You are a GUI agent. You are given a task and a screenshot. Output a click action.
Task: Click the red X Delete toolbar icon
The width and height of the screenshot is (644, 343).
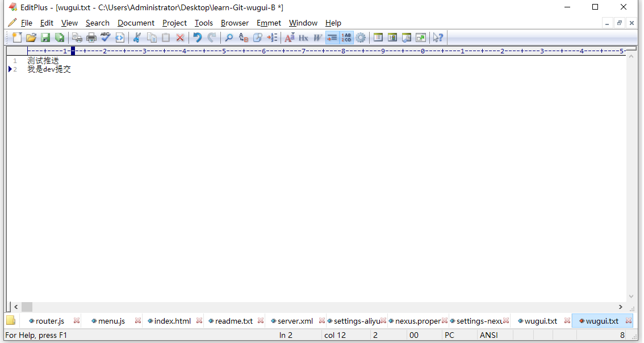180,38
